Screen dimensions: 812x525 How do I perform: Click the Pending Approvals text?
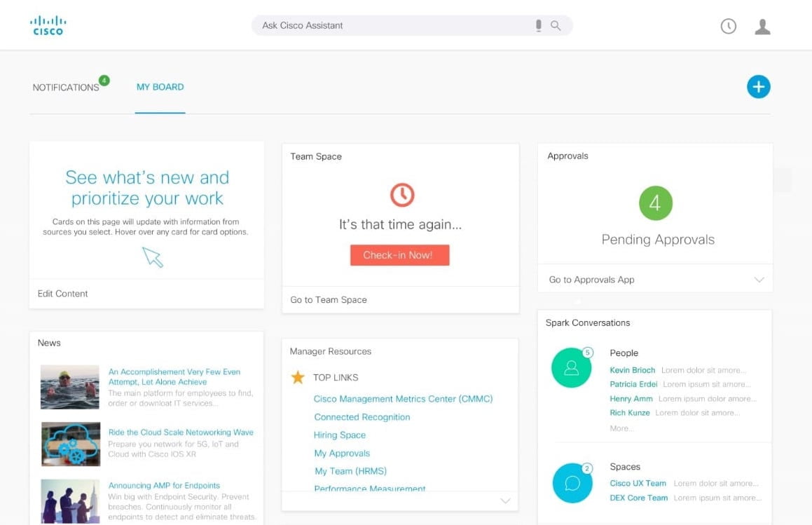[658, 240]
